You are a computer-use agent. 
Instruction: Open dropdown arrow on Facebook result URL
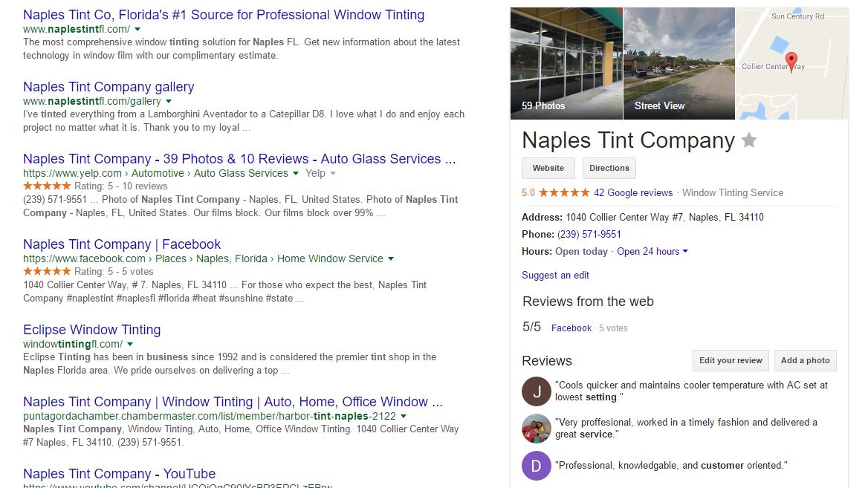391,259
